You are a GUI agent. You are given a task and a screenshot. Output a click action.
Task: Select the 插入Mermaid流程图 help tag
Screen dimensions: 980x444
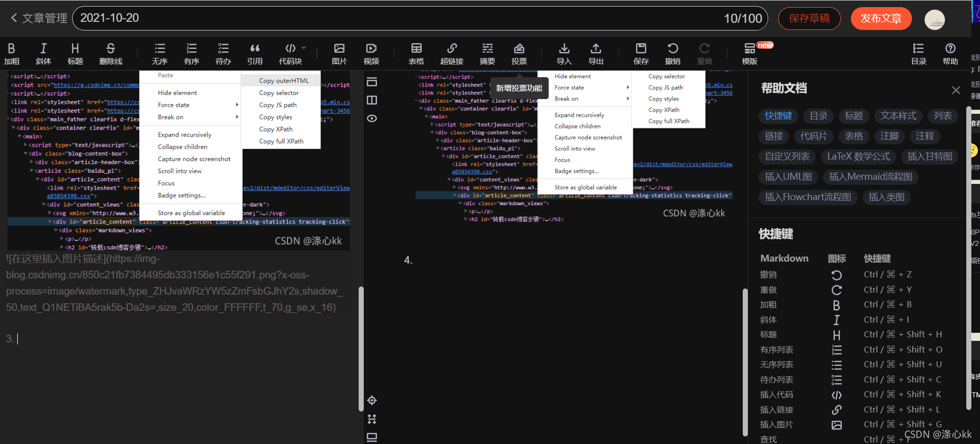coord(871,177)
